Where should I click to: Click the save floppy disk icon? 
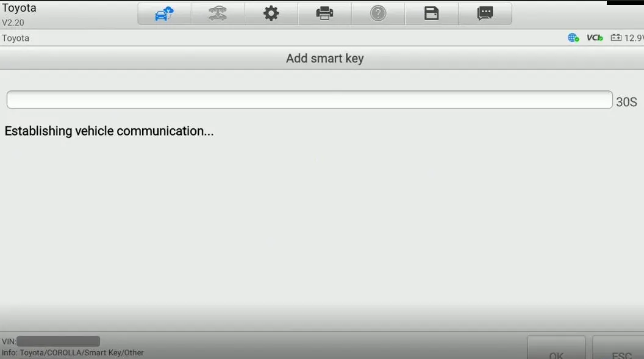point(431,13)
